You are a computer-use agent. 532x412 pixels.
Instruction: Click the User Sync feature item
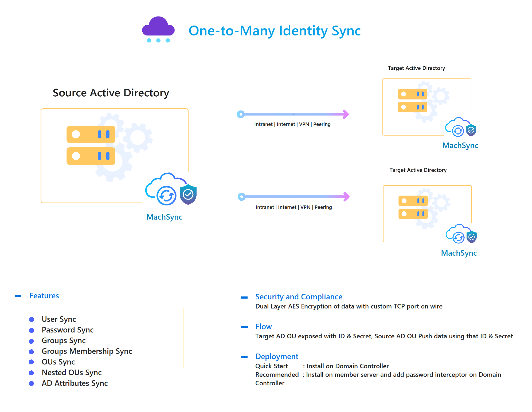tap(59, 319)
